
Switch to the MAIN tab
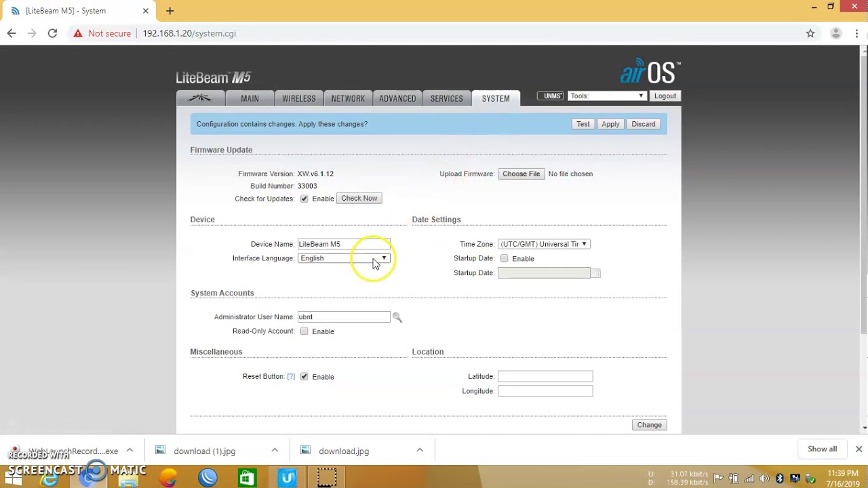[250, 98]
